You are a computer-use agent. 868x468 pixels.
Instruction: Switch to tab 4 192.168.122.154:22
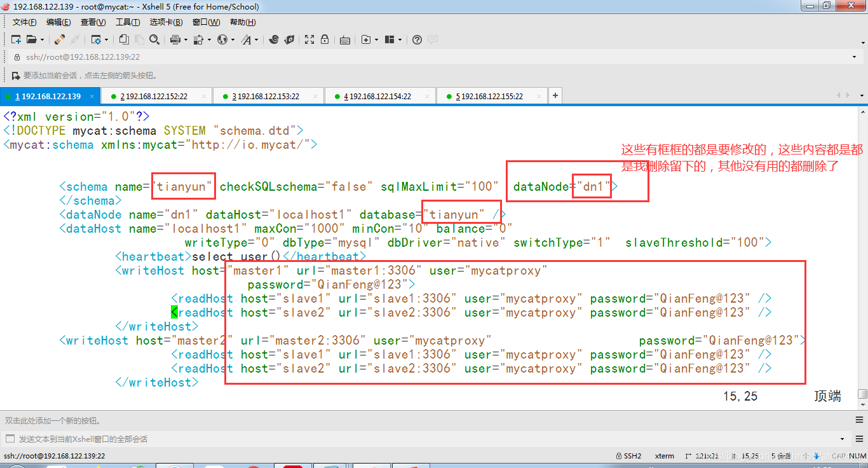click(x=380, y=96)
